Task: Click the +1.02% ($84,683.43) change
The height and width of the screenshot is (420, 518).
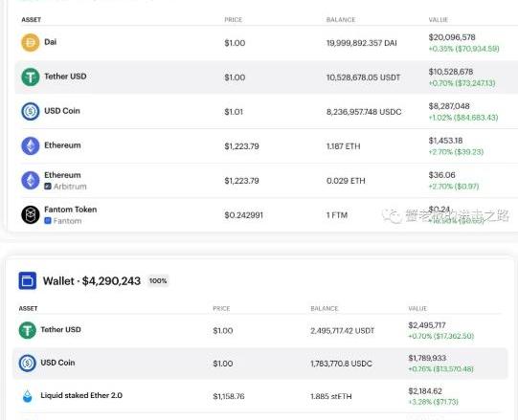Action: tap(463, 118)
